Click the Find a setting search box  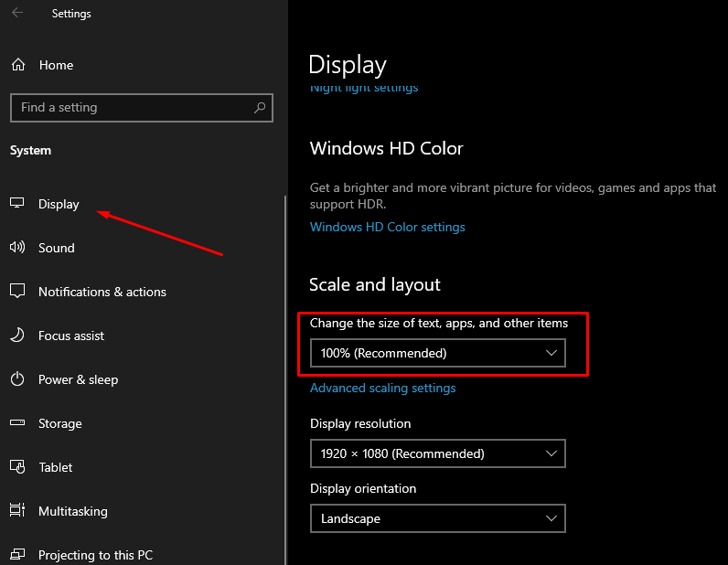tap(142, 108)
